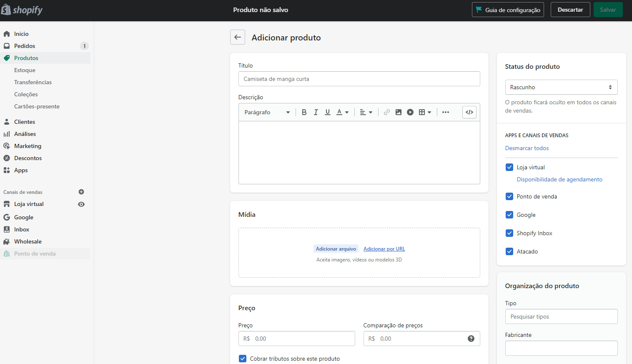Toggle bold formatting in the description editor
The height and width of the screenshot is (364, 632).
click(x=304, y=112)
